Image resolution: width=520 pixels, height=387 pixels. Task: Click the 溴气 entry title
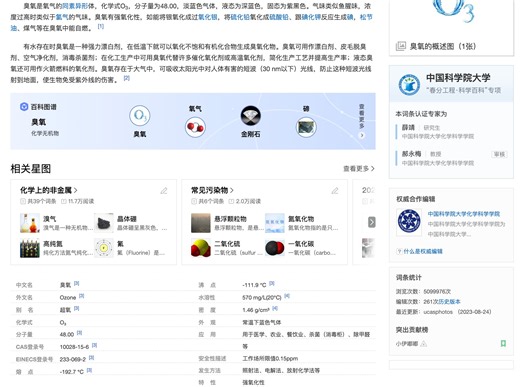[x=50, y=219]
